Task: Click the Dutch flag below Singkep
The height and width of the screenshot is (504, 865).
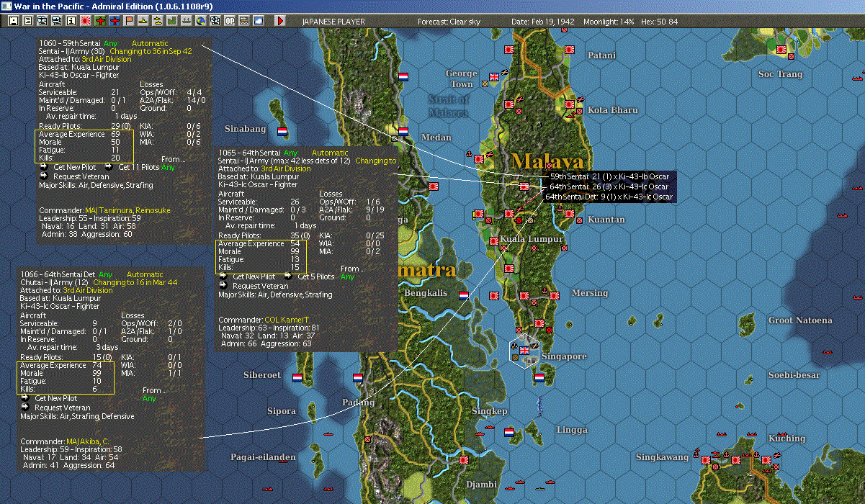Action: click(509, 433)
